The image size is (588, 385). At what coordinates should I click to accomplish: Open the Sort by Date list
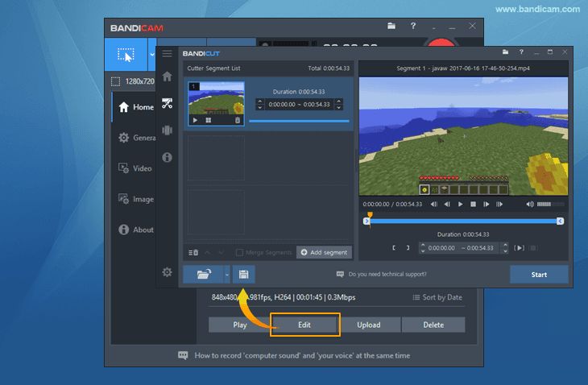coord(437,297)
